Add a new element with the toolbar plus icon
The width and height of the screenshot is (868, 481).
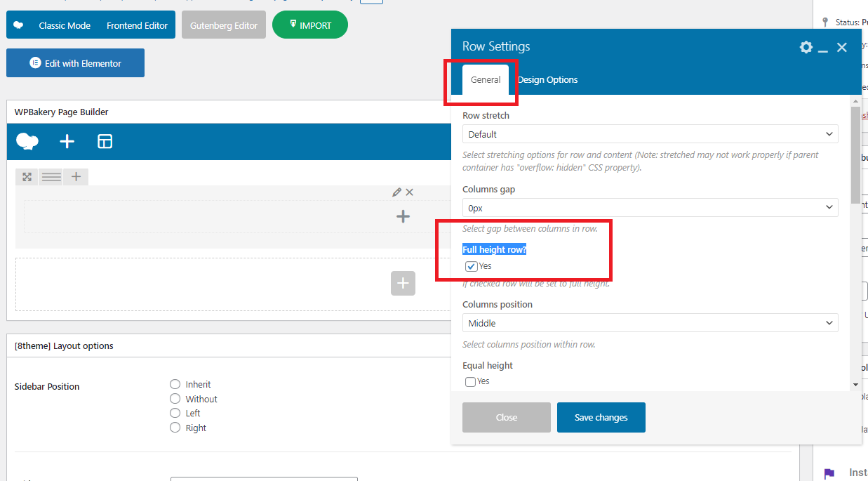(67, 142)
